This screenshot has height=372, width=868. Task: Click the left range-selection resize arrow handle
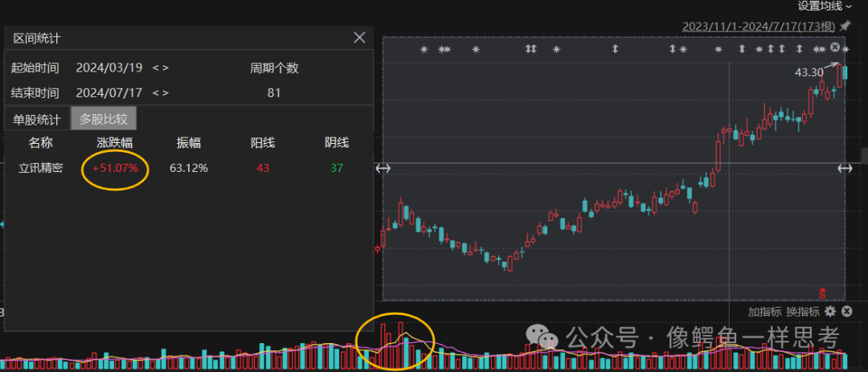pyautogui.click(x=383, y=168)
